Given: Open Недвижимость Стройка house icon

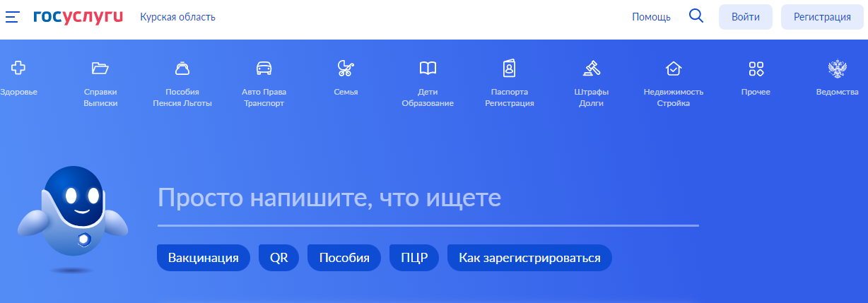Looking at the screenshot, I should point(674,69).
